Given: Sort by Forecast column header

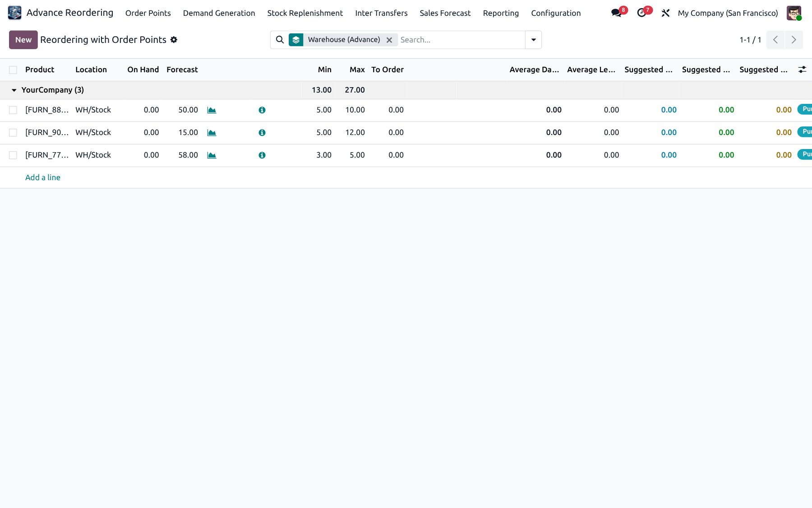Looking at the screenshot, I should tap(182, 70).
